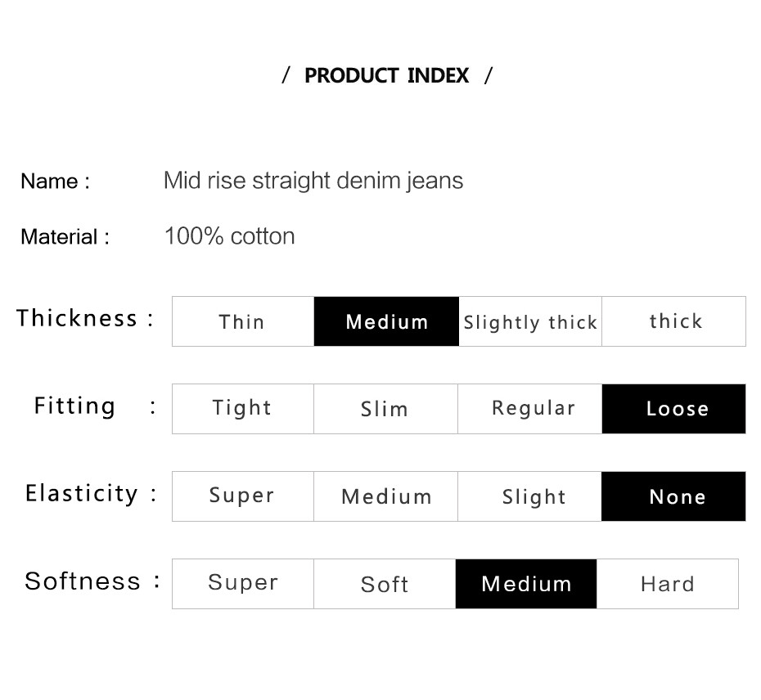The image size is (761, 700).
Task: Choose Medium elasticity option
Action: 386,496
